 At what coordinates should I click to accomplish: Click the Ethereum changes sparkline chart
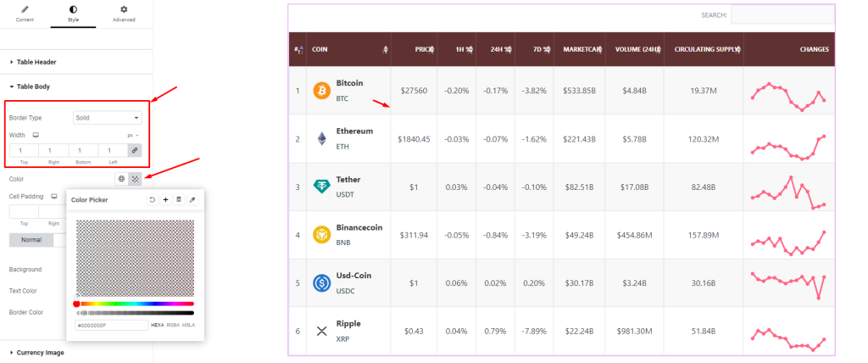[789, 148]
